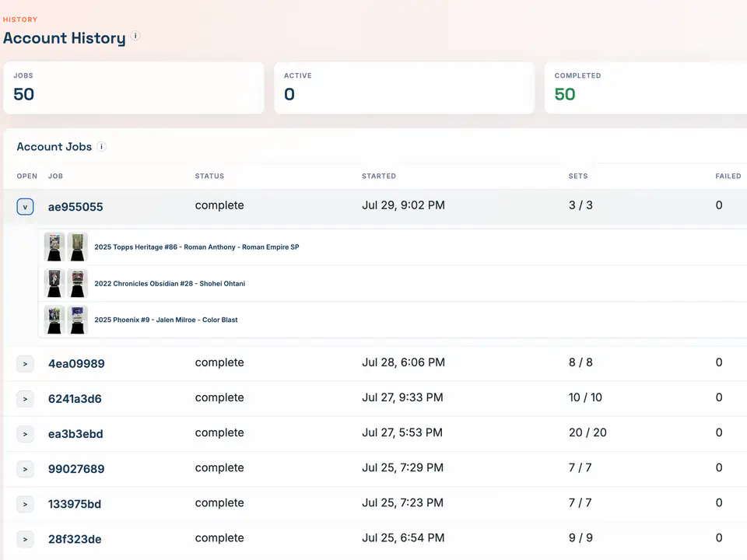
Task: Click the STATUS column header
Action: coord(209,177)
